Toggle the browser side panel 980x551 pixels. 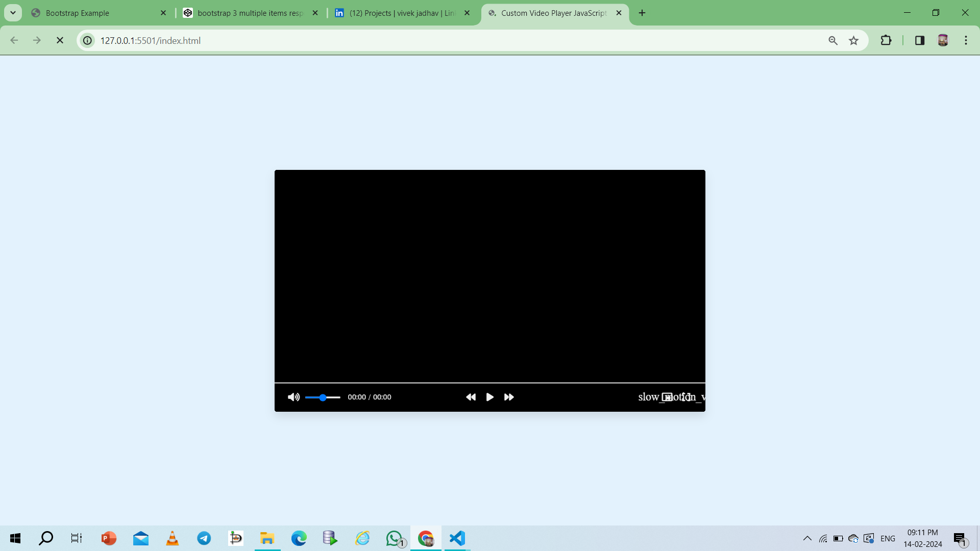920,40
